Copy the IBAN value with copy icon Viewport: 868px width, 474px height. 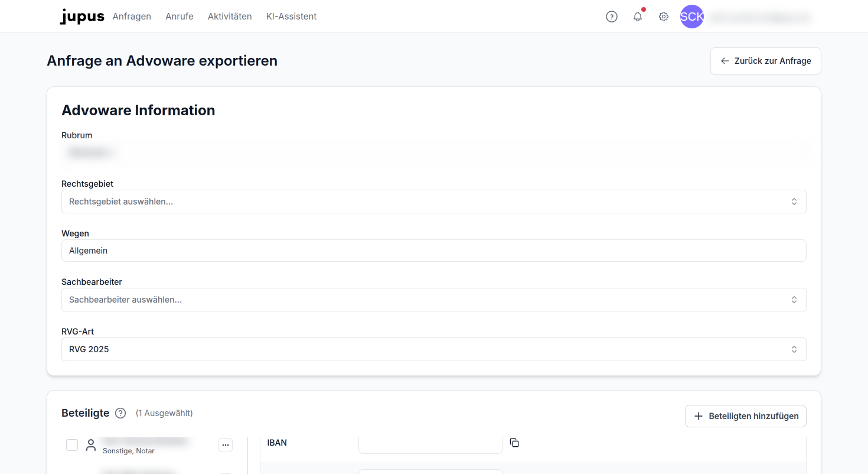coord(514,443)
